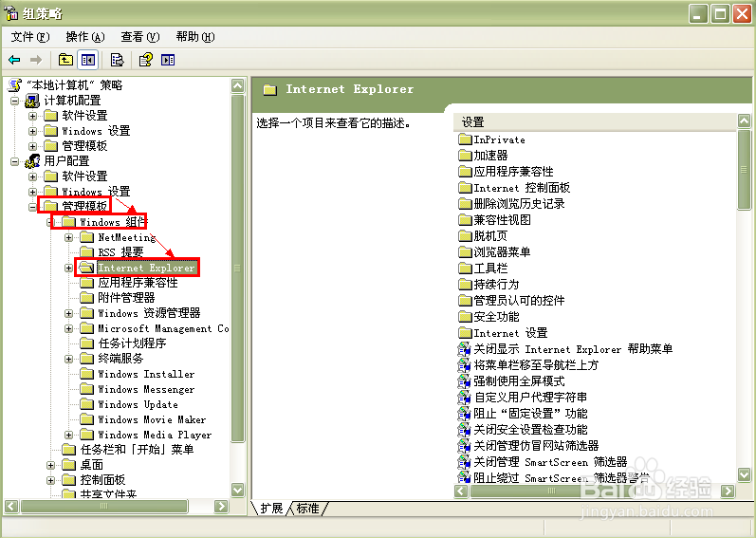Open the 删除浏览历史记录 folder entry
The width and height of the screenshot is (756, 538).
pyautogui.click(x=519, y=203)
